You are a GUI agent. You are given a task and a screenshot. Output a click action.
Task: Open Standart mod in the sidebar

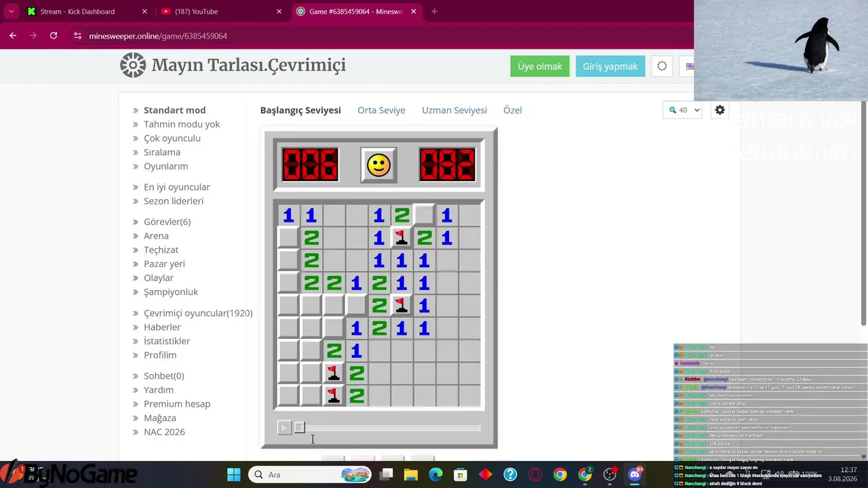coord(174,110)
